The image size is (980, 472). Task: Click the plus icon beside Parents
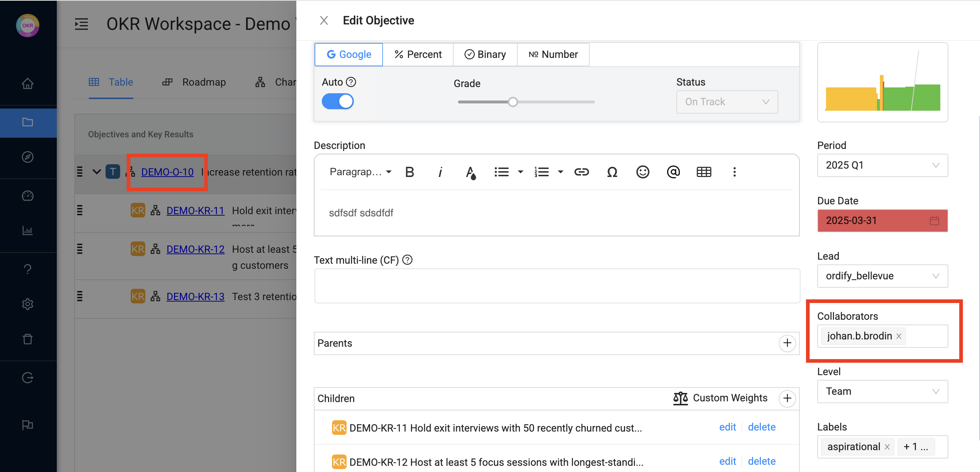point(787,343)
